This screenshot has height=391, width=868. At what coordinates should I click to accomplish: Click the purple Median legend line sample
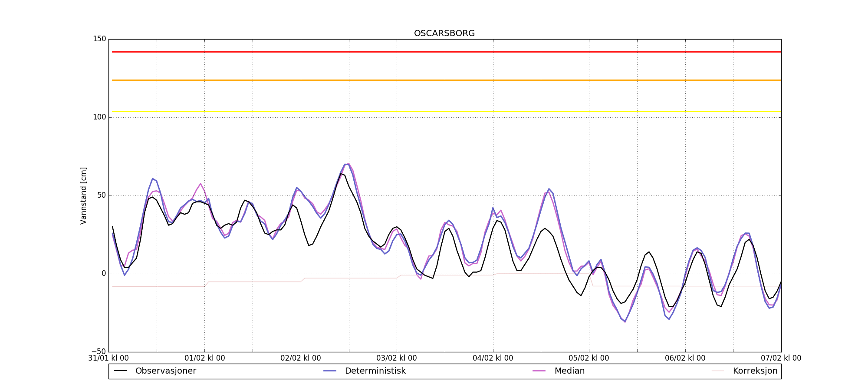pos(539,371)
